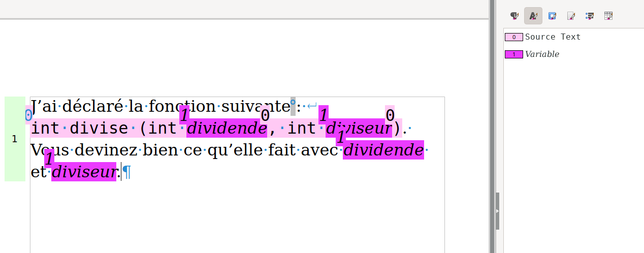Click the line break arrow after the colon

point(312,106)
